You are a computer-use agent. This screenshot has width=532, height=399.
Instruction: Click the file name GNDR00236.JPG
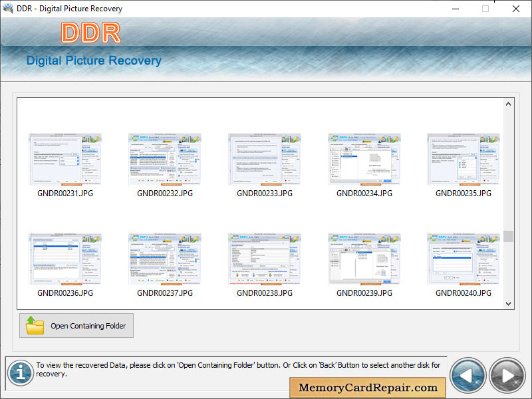tap(65, 293)
